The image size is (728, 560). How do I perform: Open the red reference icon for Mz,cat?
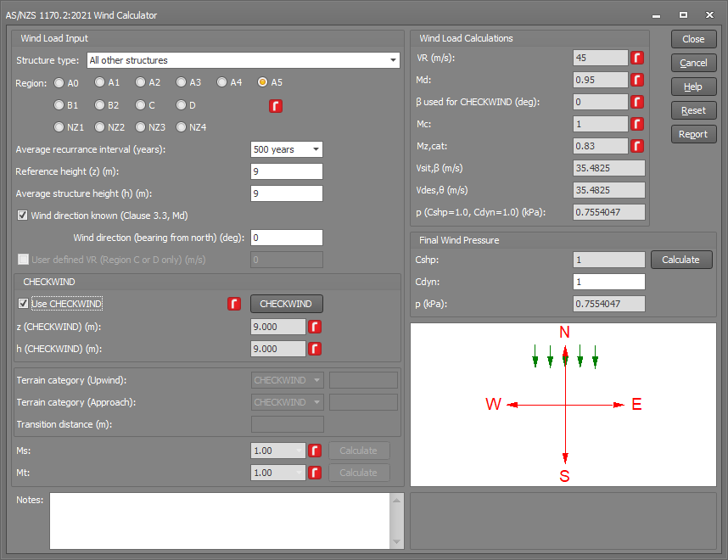pyautogui.click(x=637, y=146)
